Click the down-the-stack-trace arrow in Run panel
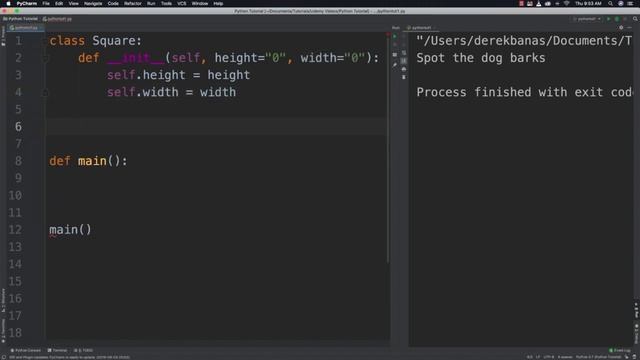640x360 pixels. [404, 44]
